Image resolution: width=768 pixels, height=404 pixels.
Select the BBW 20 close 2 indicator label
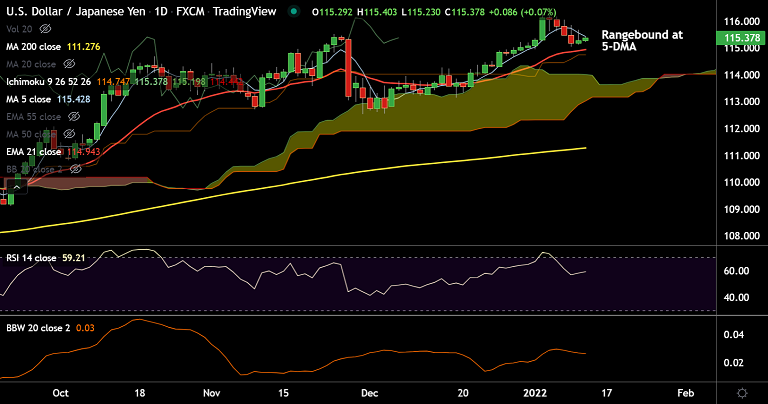click(x=38, y=328)
